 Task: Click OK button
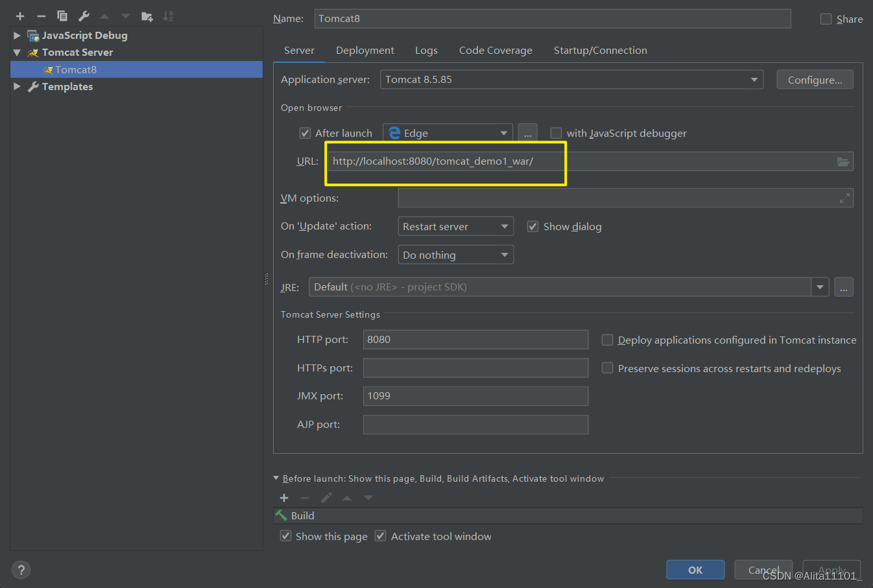pyautogui.click(x=695, y=570)
